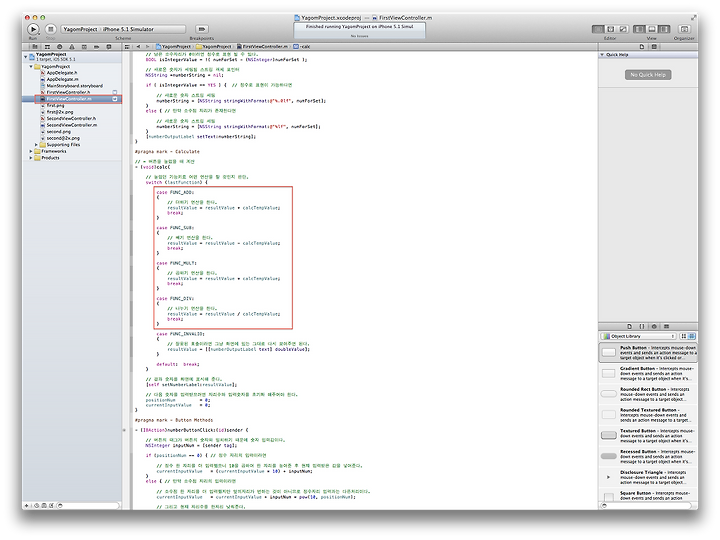Click FirstViewController.m in the jump bar
Viewport: 720px width, 540px height.
click(x=262, y=46)
